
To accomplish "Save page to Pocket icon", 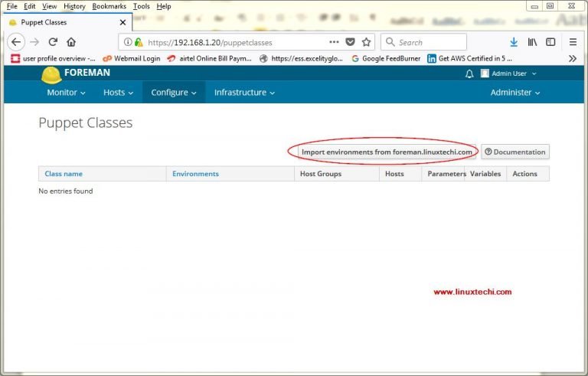I will [350, 42].
